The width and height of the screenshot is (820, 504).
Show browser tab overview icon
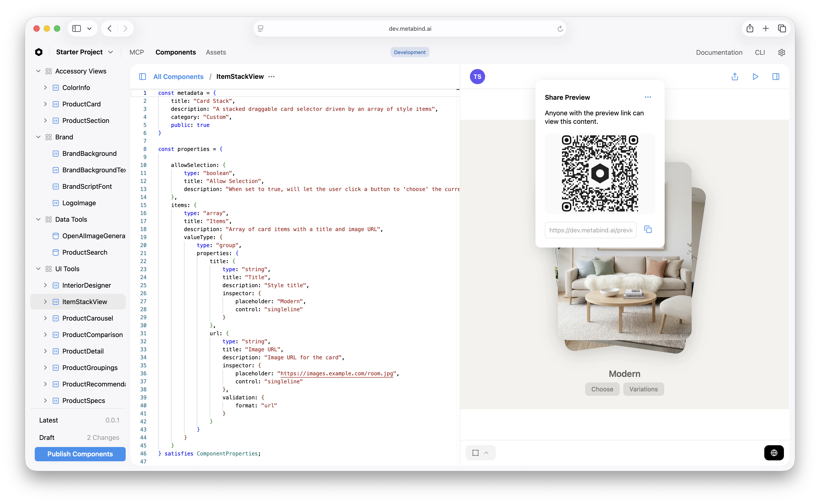782,28
